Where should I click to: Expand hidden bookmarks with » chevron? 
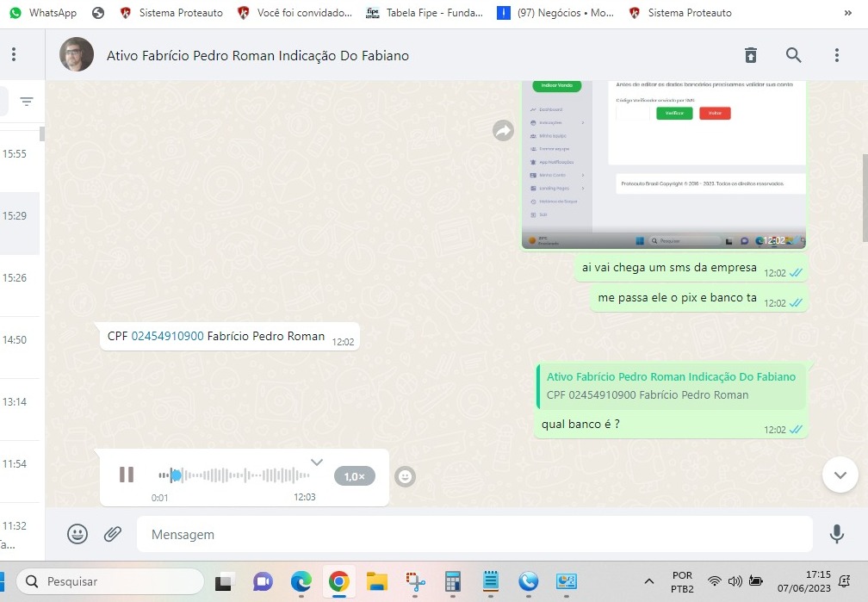click(848, 13)
